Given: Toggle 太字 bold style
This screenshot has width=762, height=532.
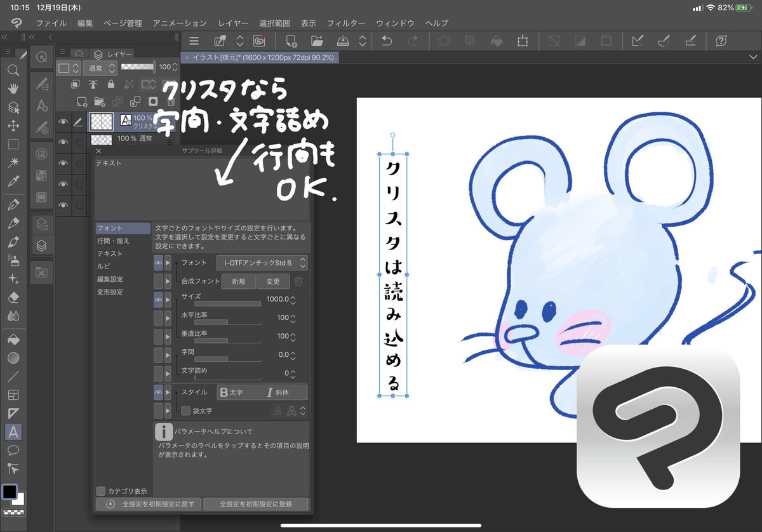Looking at the screenshot, I should [239, 392].
